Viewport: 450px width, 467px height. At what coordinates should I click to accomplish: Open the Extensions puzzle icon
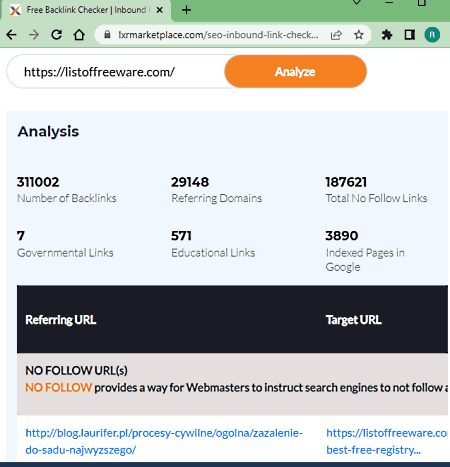point(387,35)
